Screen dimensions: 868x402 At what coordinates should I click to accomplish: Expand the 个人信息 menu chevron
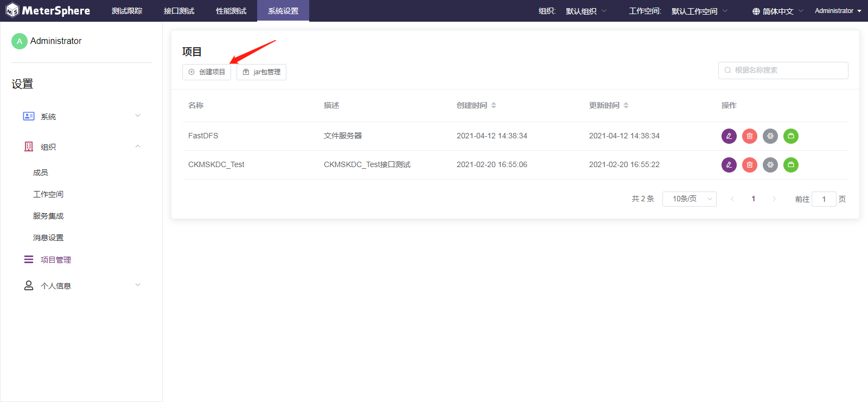(x=138, y=285)
